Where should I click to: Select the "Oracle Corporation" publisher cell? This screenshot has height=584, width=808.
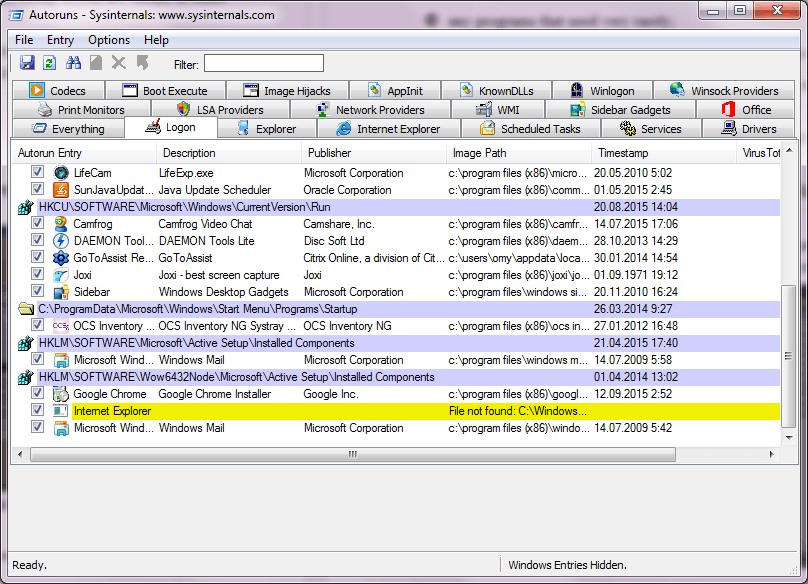347,190
